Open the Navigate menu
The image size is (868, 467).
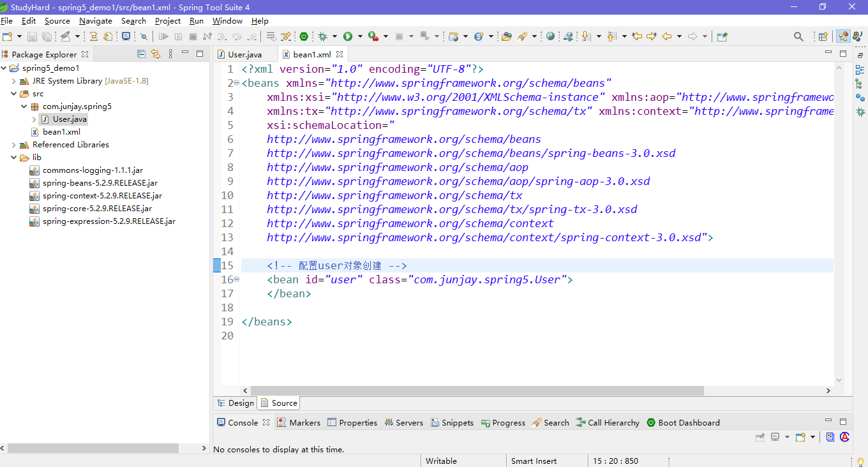[95, 21]
